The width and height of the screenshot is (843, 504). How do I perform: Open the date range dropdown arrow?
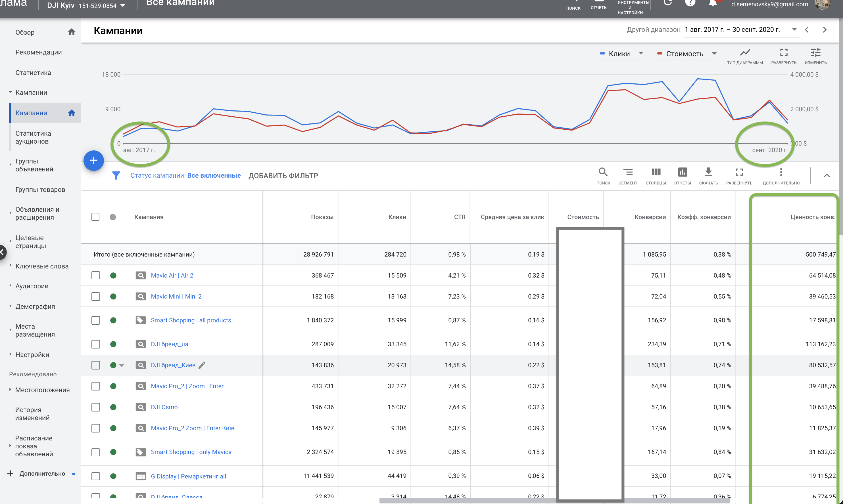tap(794, 29)
